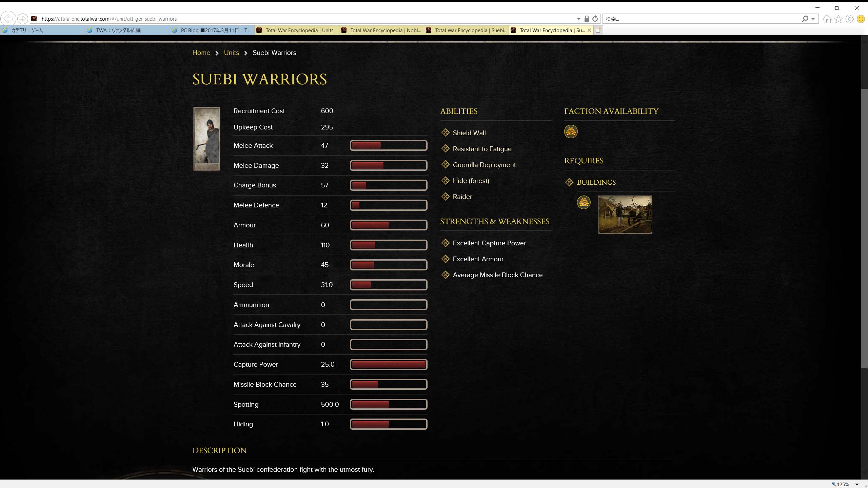Click the Raider ability text

[x=462, y=197]
